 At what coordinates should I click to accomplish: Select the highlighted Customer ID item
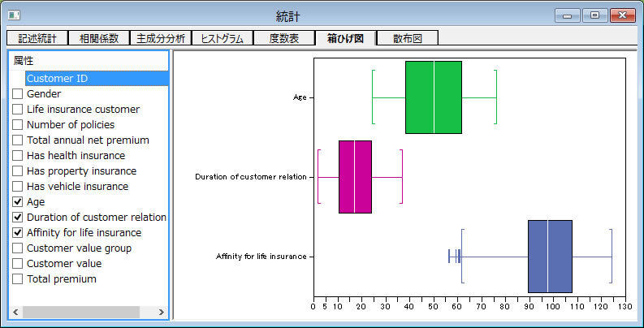pos(57,79)
